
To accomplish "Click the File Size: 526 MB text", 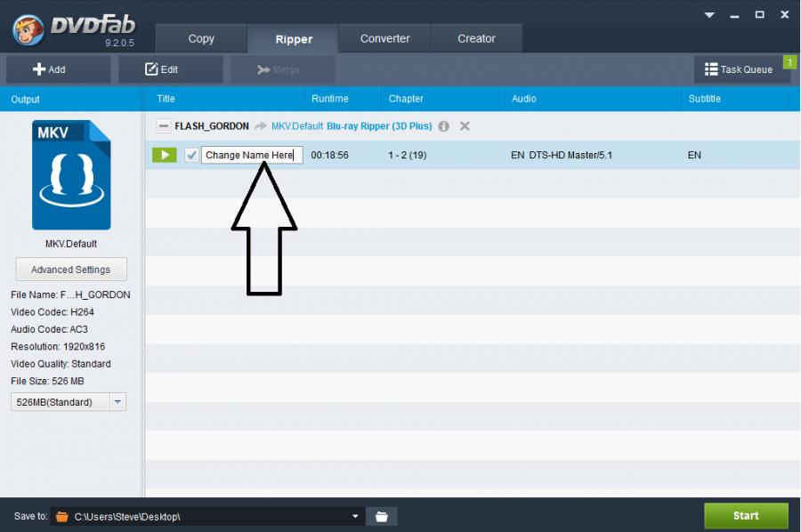I will click(x=47, y=382).
